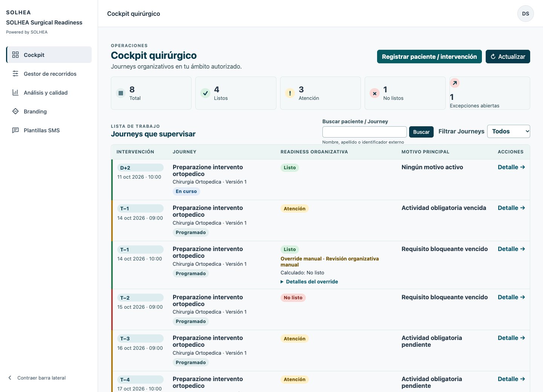Click the D+2 intervention tag
The image size is (543, 392).
point(140,168)
